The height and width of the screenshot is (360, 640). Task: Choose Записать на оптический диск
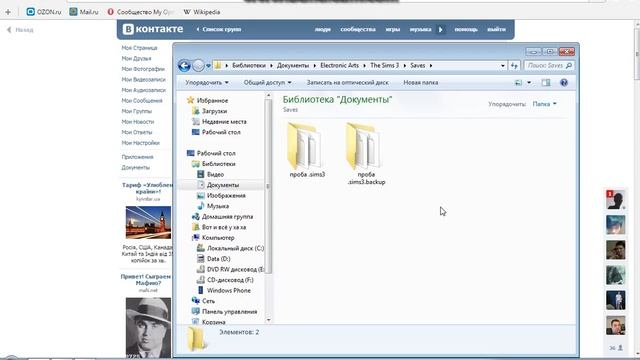[347, 82]
